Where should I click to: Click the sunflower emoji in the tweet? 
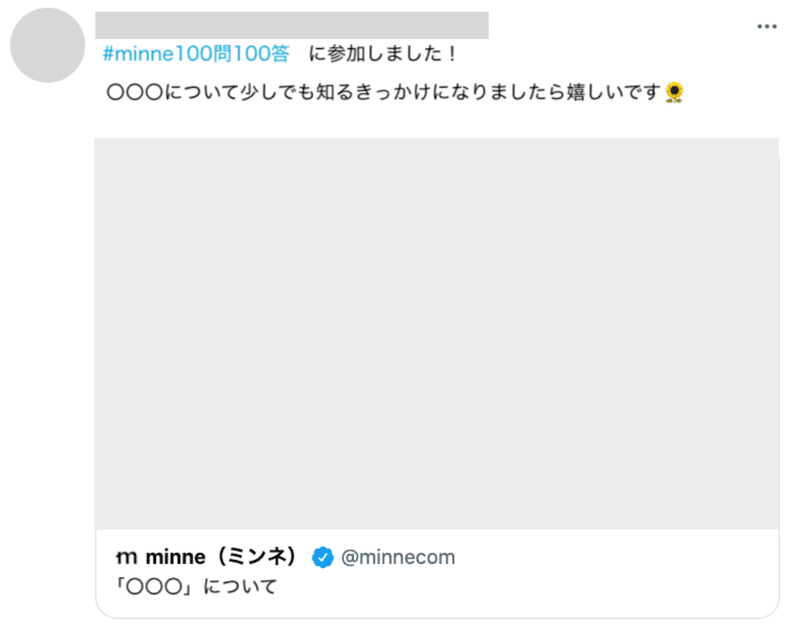tap(674, 92)
